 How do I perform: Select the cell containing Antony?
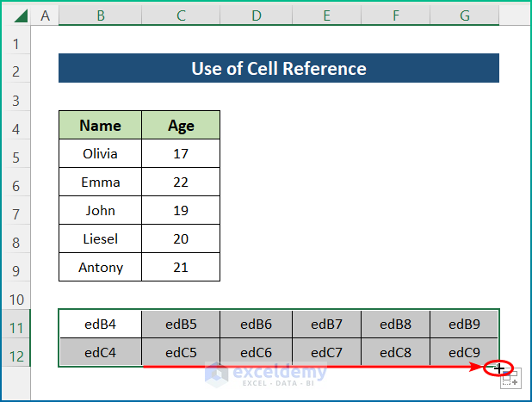100,267
